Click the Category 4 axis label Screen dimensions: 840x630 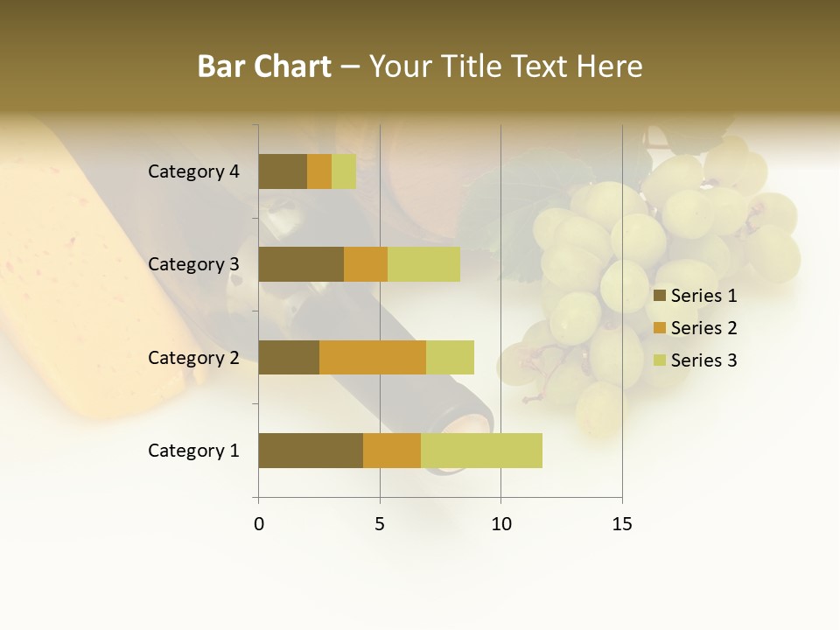click(193, 171)
